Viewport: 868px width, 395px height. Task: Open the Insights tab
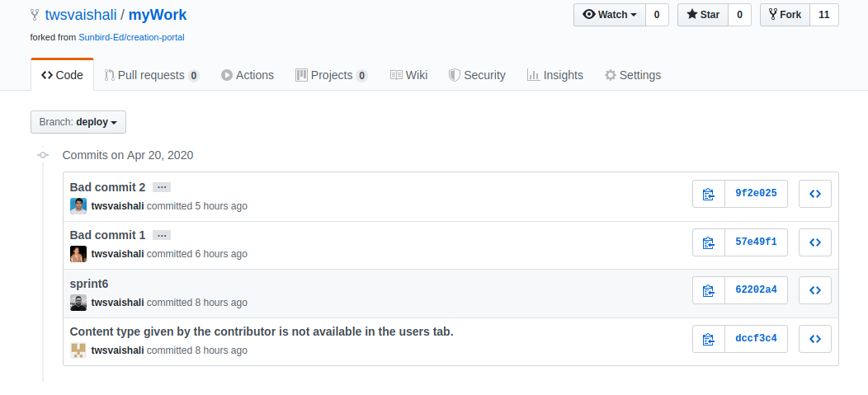[x=554, y=75]
